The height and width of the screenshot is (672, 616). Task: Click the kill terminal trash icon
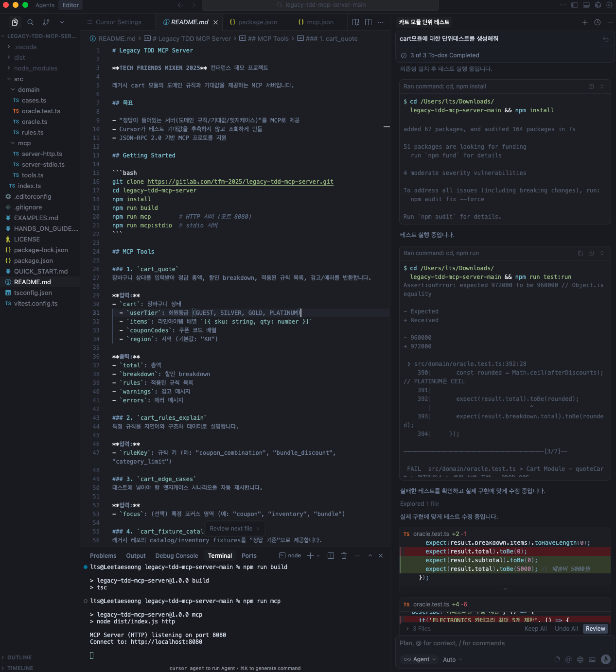tap(344, 556)
